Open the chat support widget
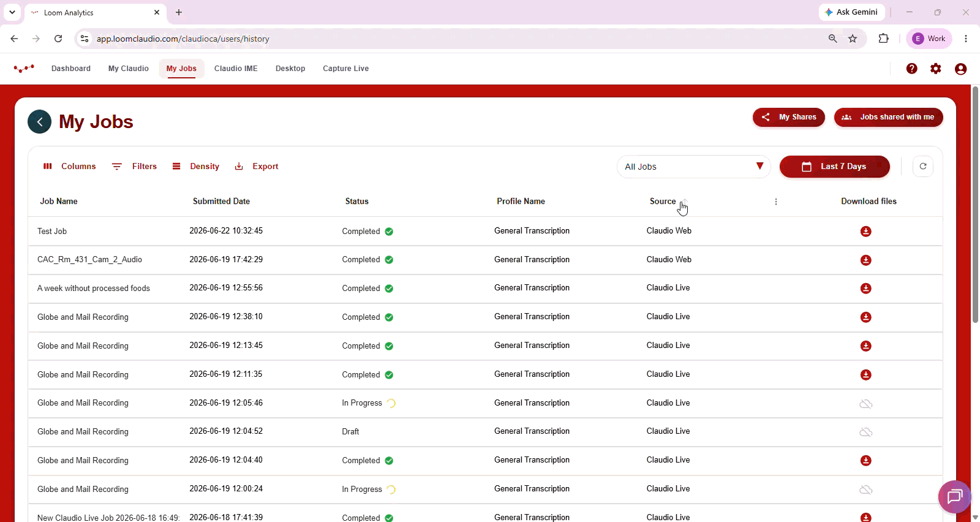This screenshot has height=522, width=980. tap(955, 497)
